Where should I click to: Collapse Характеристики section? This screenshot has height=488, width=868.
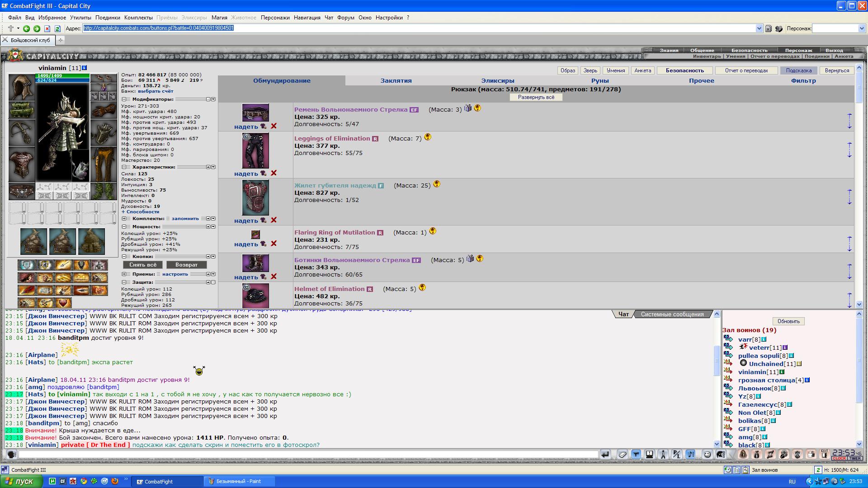(x=124, y=167)
